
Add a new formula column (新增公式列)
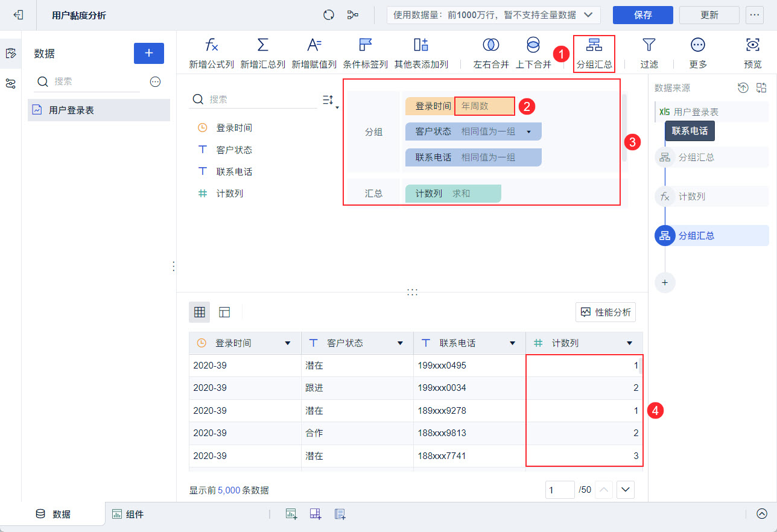pos(211,53)
